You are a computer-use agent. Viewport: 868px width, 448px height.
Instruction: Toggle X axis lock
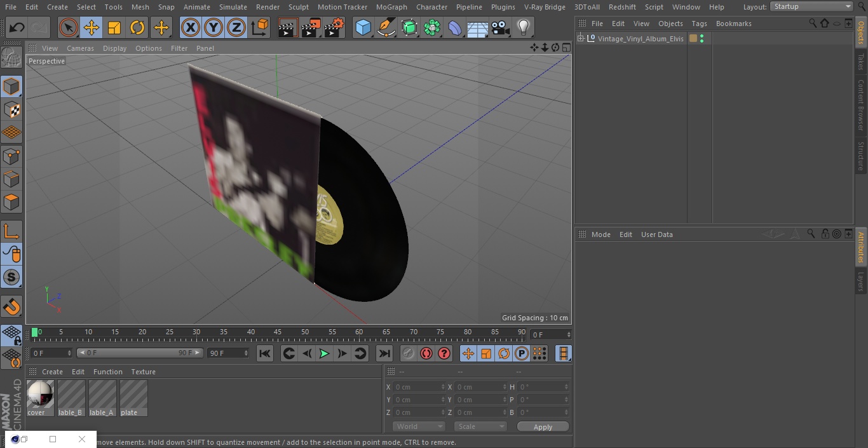[190, 28]
